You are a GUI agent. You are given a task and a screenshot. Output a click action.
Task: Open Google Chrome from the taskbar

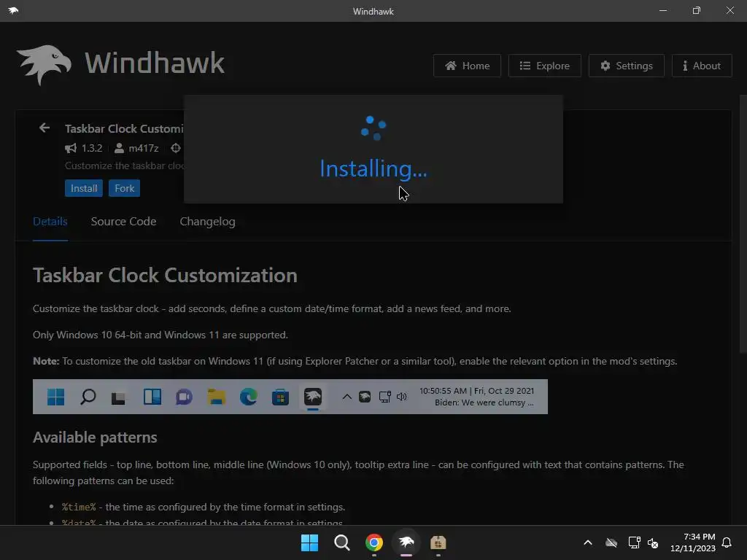374,542
